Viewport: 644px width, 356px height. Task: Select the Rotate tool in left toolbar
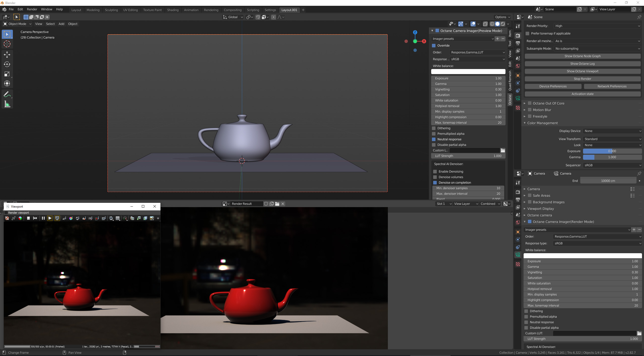pyautogui.click(x=7, y=64)
